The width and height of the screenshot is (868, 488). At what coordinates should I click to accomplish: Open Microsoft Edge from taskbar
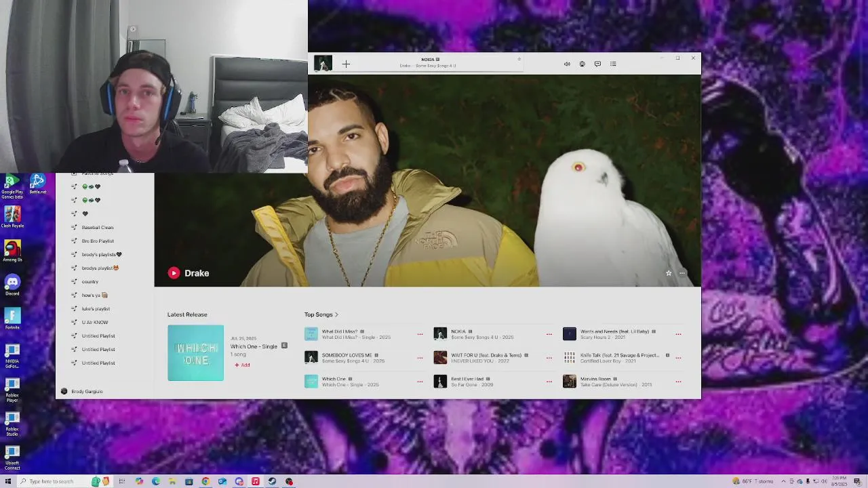click(156, 482)
